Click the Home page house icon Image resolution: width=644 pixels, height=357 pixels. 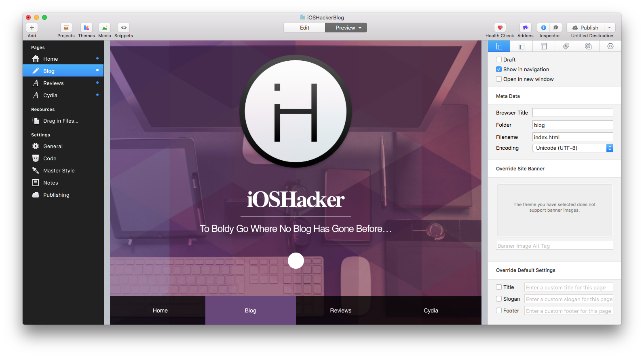pos(36,59)
